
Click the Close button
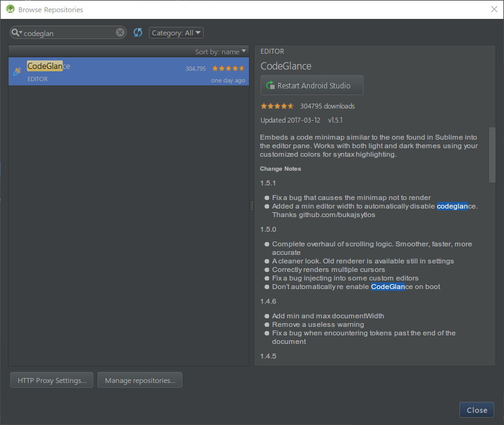tap(477, 410)
